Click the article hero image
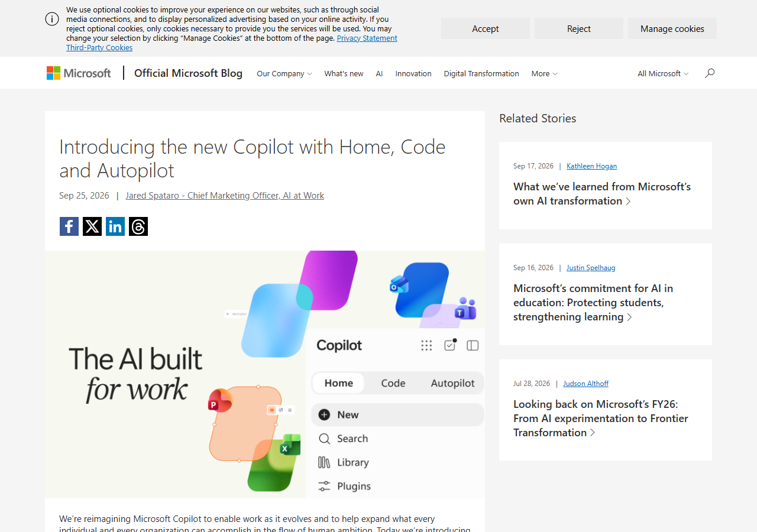 click(265, 374)
